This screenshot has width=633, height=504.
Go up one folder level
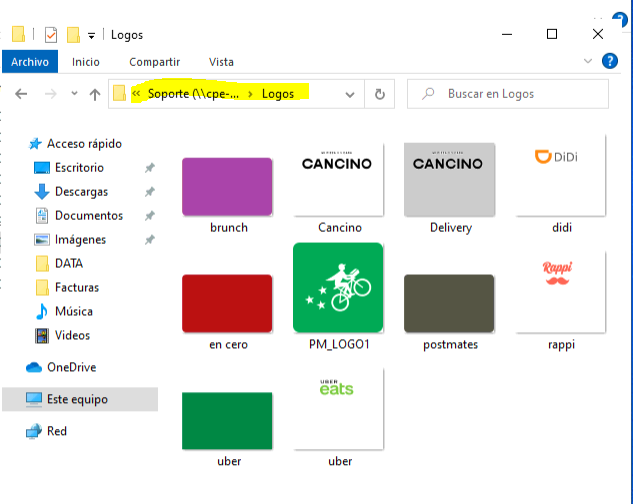pyautogui.click(x=95, y=94)
